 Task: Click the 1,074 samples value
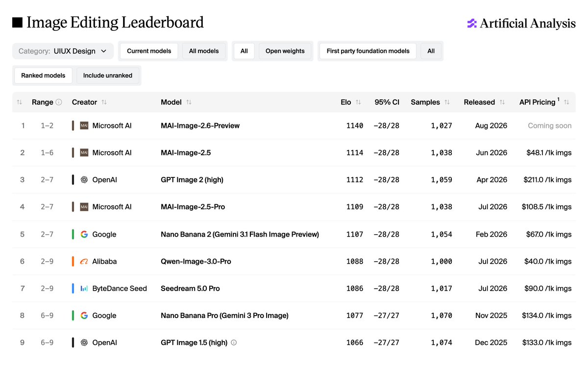[441, 343]
